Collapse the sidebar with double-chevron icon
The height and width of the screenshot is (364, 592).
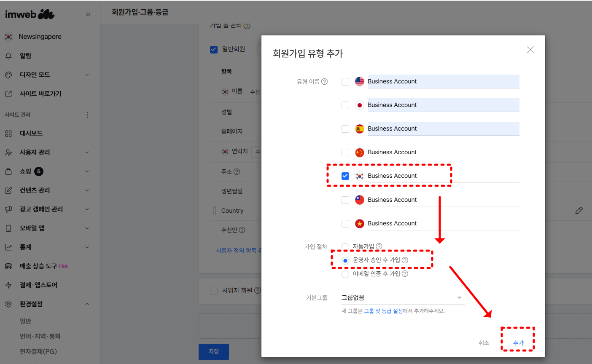pos(88,14)
